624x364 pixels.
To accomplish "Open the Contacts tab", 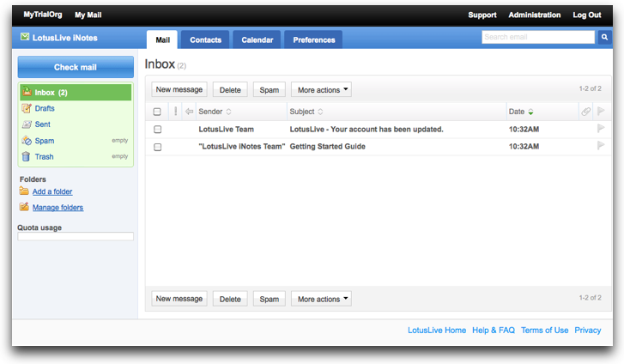I will pyautogui.click(x=205, y=39).
